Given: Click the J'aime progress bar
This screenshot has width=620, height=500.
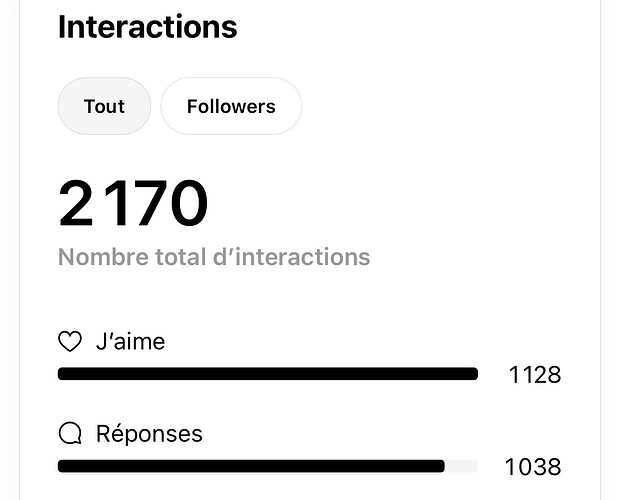Looking at the screenshot, I should pos(268,374).
